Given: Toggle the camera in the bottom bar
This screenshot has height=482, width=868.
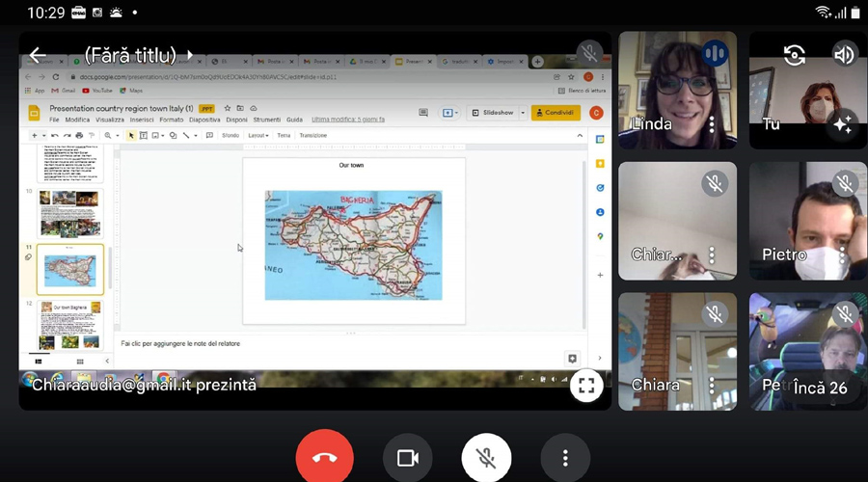Looking at the screenshot, I should click(x=407, y=458).
